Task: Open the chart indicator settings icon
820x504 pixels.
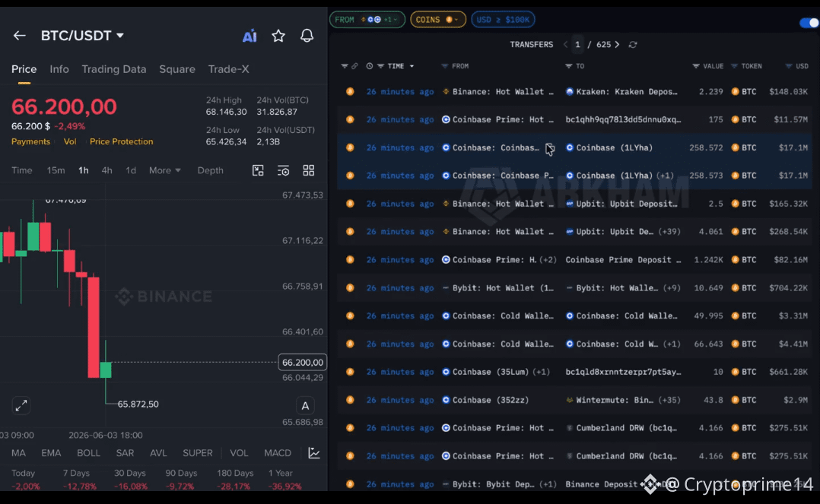Action: point(283,170)
